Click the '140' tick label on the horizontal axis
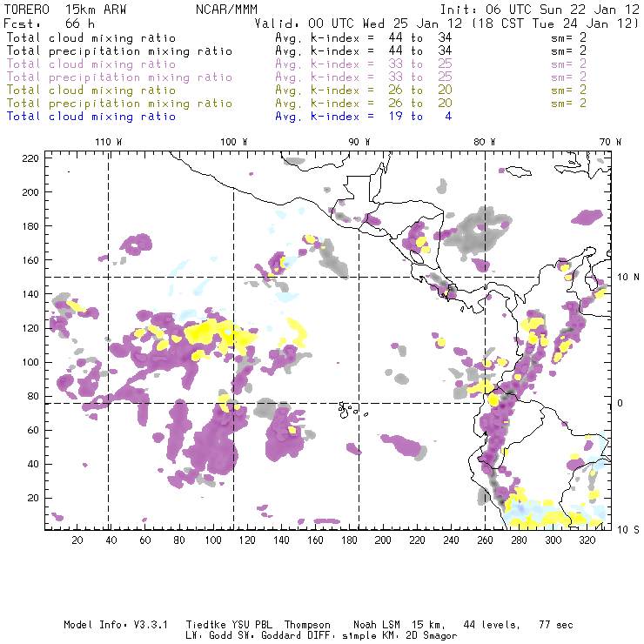This screenshot has width=644, height=644. [281, 540]
